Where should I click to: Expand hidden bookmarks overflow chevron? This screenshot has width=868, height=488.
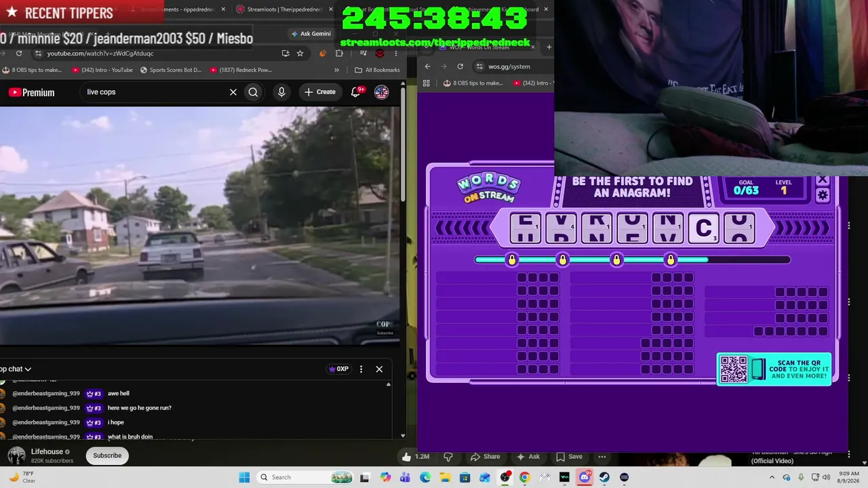tap(336, 70)
